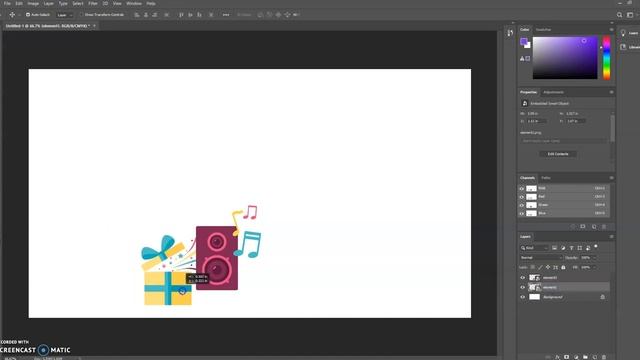
Task: Click the search magnifier icon at top right
Action: (x=619, y=15)
